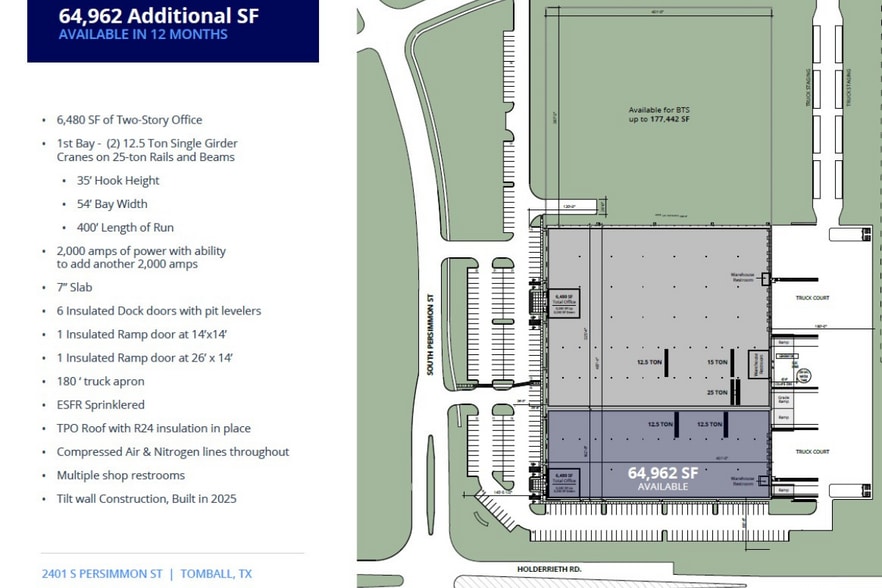Click the 180' truck apron bullet item
The height and width of the screenshot is (588, 882).
pyautogui.click(x=100, y=381)
